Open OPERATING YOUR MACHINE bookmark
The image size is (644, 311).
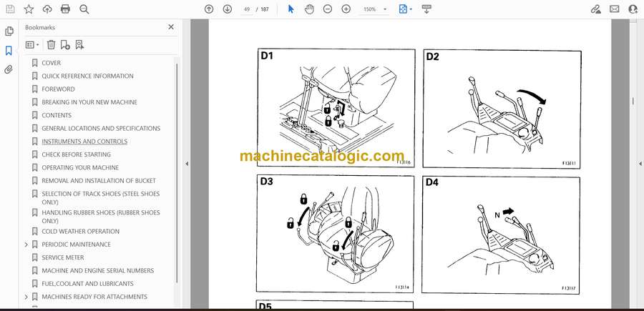click(x=80, y=168)
